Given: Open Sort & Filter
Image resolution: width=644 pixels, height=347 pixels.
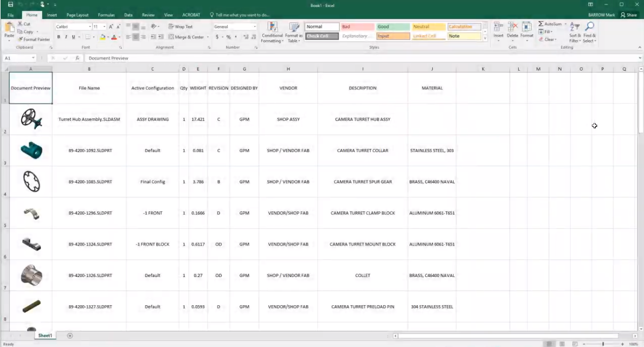Looking at the screenshot, I should 575,32.
